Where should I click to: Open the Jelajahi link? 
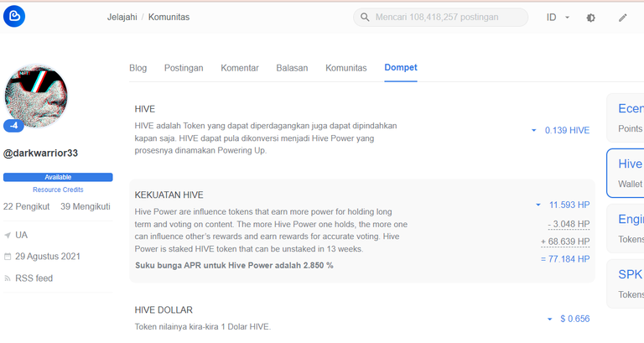click(122, 18)
